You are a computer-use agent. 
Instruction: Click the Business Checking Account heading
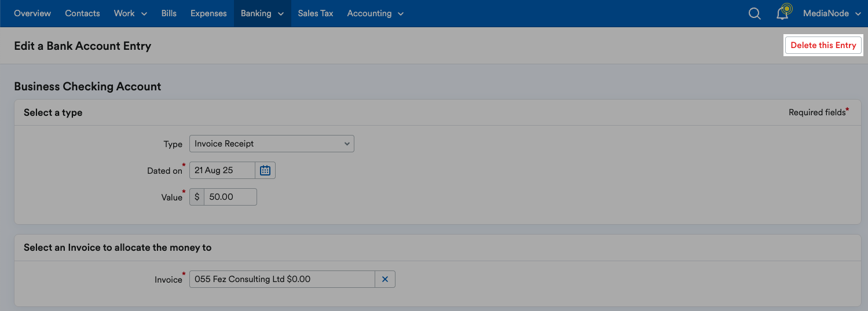tap(87, 86)
